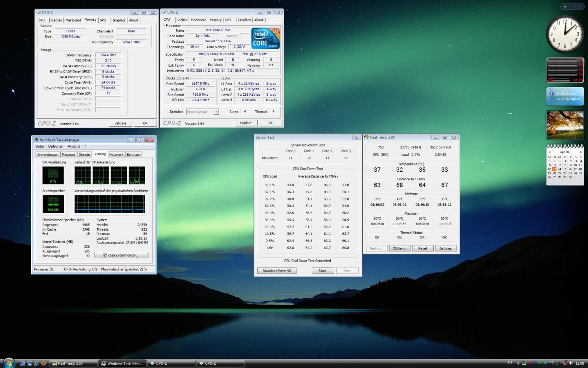This screenshot has height=368, width=588.
Task: Click Validate in the Memory CPU-Z window
Action: click(120, 123)
